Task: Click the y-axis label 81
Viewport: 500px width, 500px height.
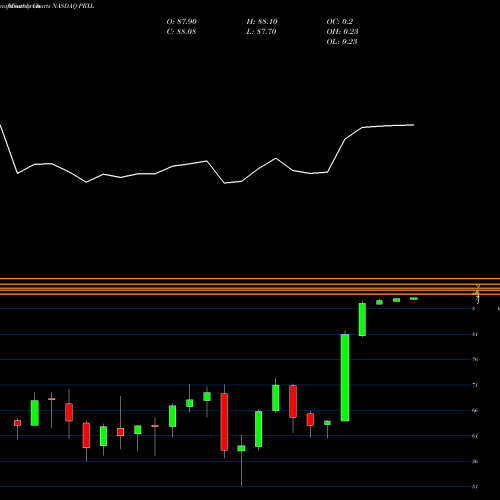Action: click(475, 334)
